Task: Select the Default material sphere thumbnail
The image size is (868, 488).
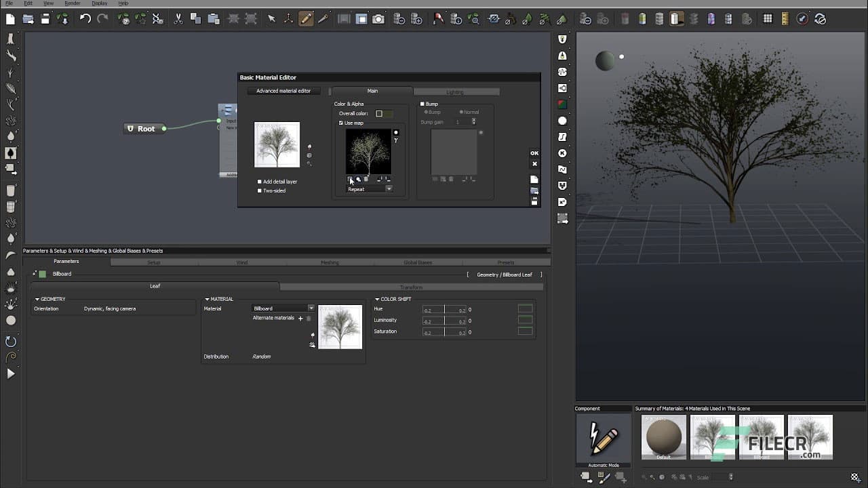Action: 663,436
